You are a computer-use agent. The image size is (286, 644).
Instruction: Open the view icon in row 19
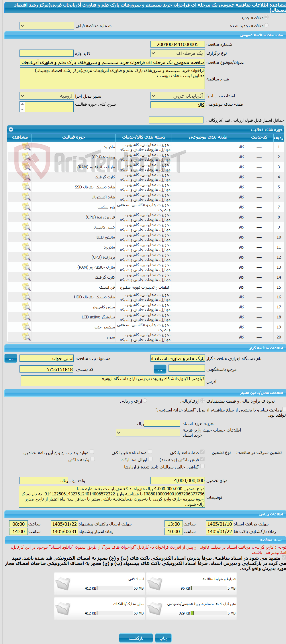[x=26, y=327]
